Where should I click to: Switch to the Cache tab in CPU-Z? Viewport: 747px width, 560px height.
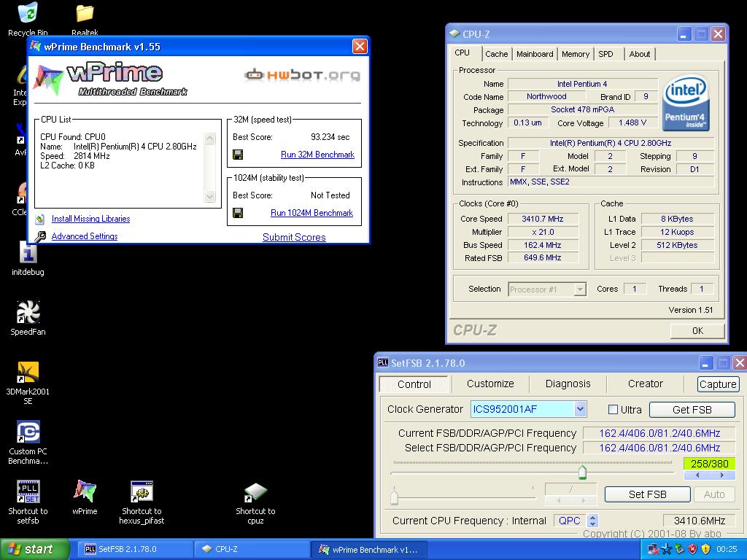(496, 54)
